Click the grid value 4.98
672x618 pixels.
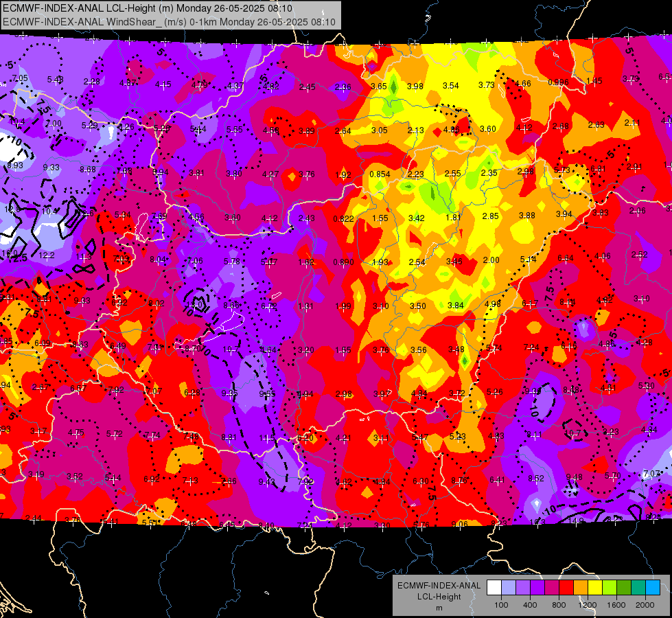tap(493, 304)
